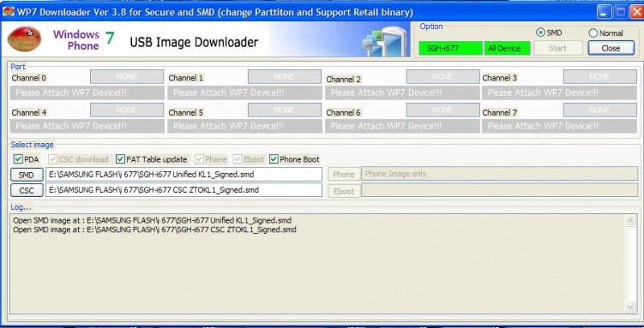Image resolution: width=644 pixels, height=328 pixels.
Task: Click the green SGH-i677 device box
Action: coord(450,48)
